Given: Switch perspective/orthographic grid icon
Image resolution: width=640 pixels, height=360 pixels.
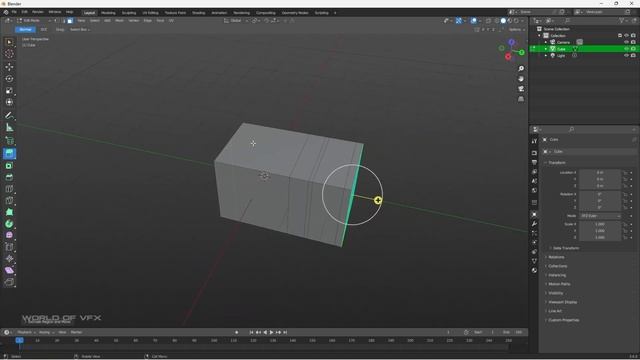Looking at the screenshot, I should coord(521,99).
